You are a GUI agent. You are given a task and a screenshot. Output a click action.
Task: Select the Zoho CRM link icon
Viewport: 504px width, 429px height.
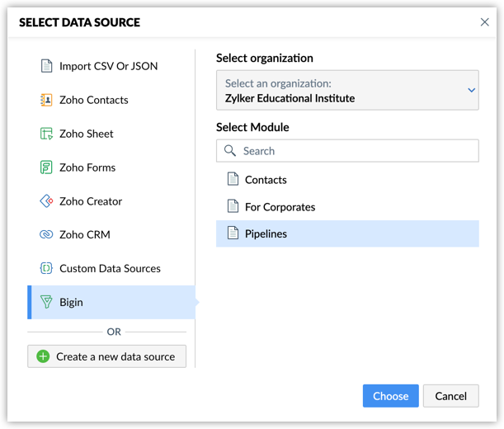coord(46,234)
